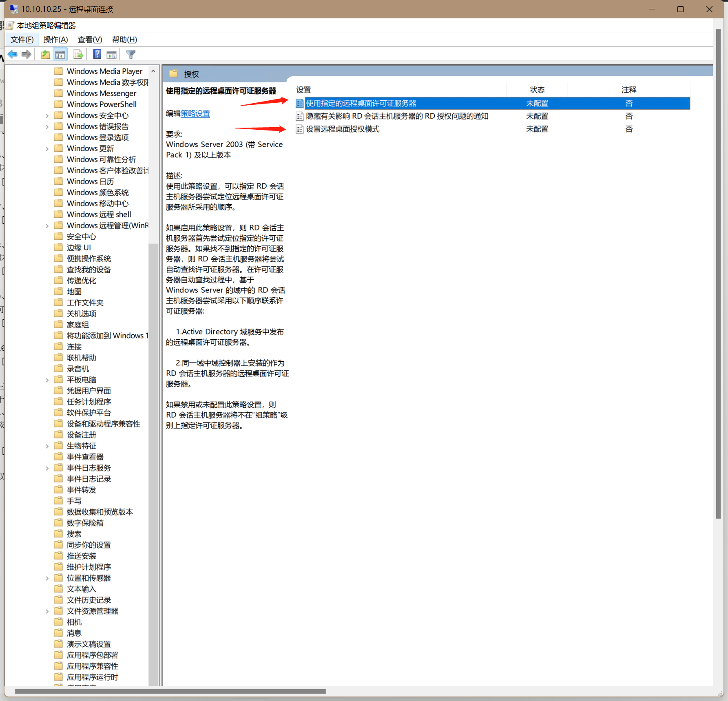
Task: Click the Export list toolbar icon
Action: (78, 54)
